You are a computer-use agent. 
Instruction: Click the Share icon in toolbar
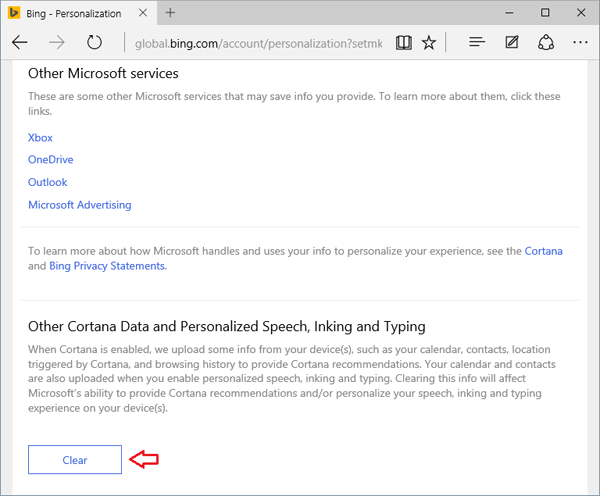(546, 43)
